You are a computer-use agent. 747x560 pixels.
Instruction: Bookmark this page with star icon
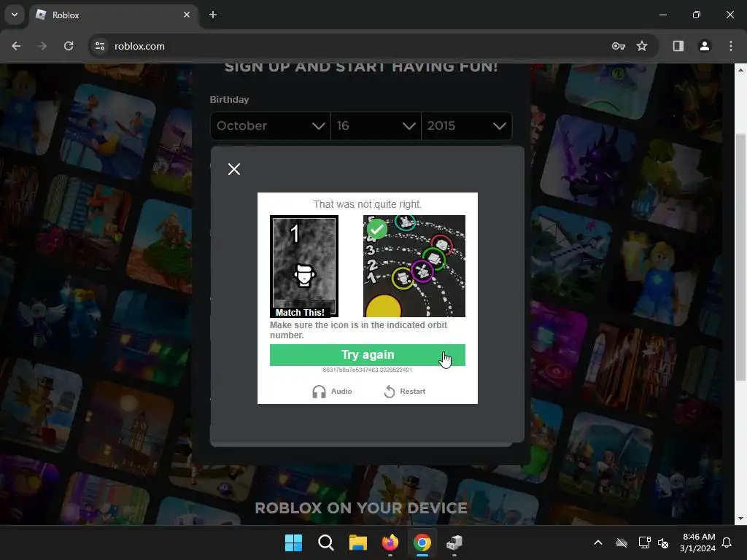coord(642,46)
